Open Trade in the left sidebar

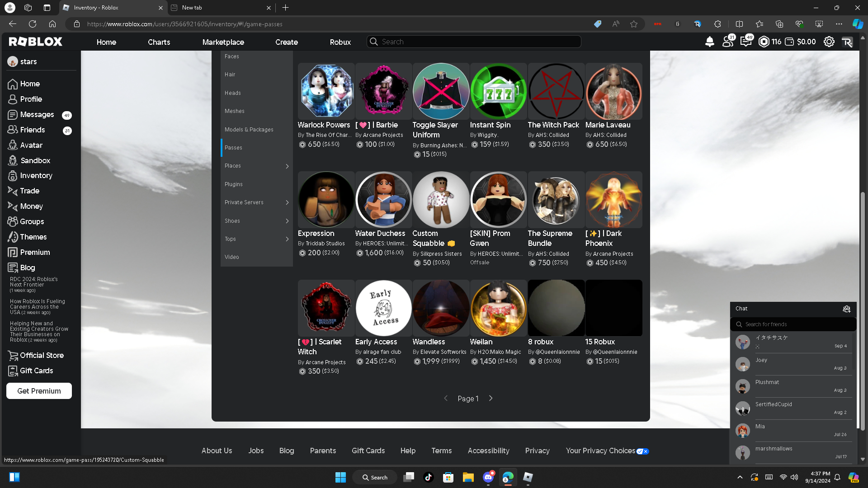click(29, 191)
